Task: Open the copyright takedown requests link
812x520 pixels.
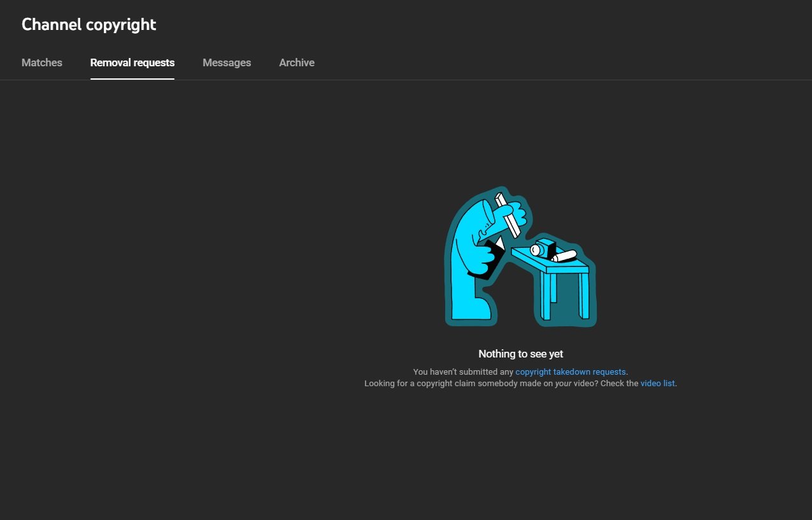Action: (x=571, y=372)
